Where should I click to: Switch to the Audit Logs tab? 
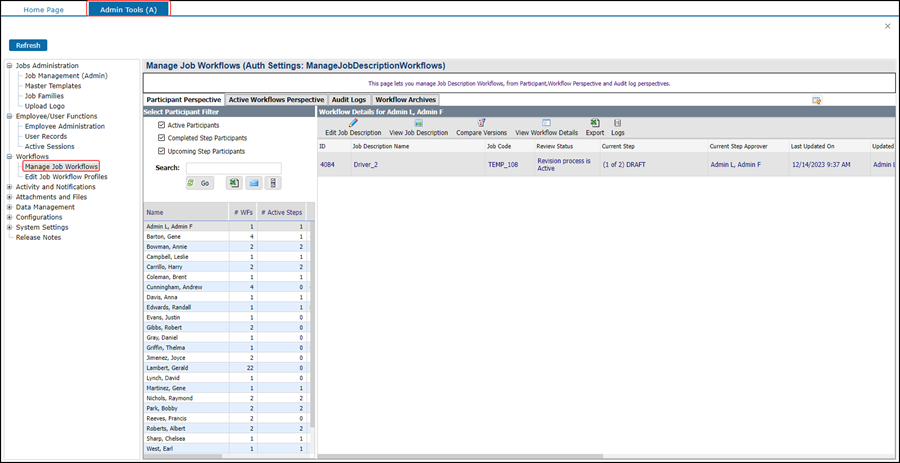350,100
